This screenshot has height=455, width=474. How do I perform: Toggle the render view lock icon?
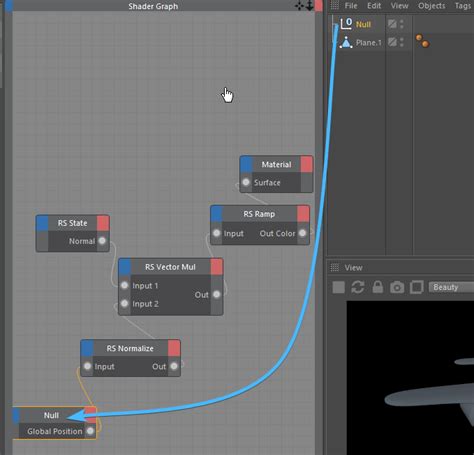pyautogui.click(x=377, y=287)
